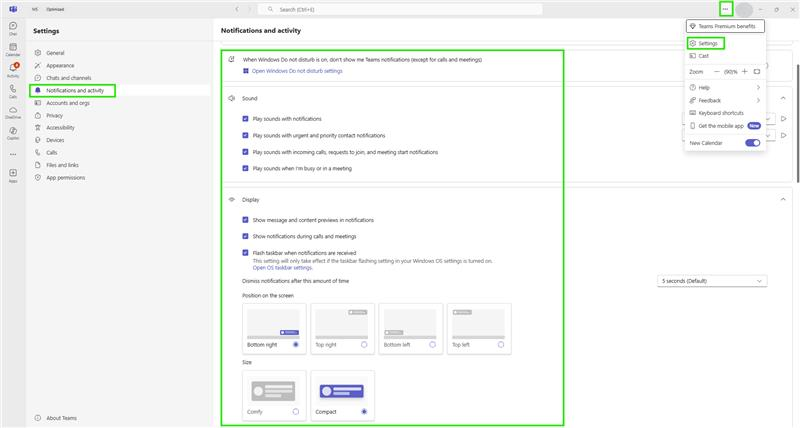This screenshot has width=800, height=428.
Task: Open the Calendar app in left rail
Action: [13, 49]
